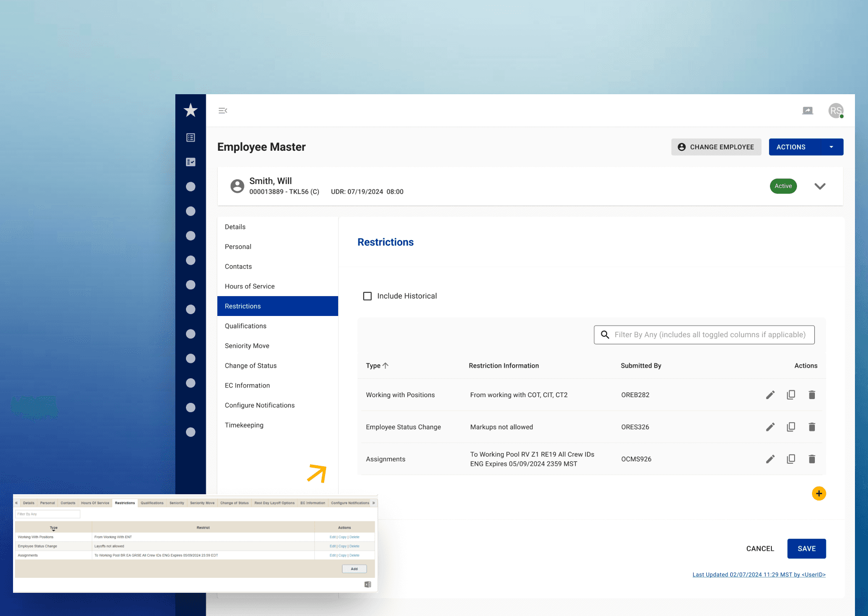The height and width of the screenshot is (616, 868).
Task: Copy the Working with Positions restriction
Action: click(x=791, y=395)
